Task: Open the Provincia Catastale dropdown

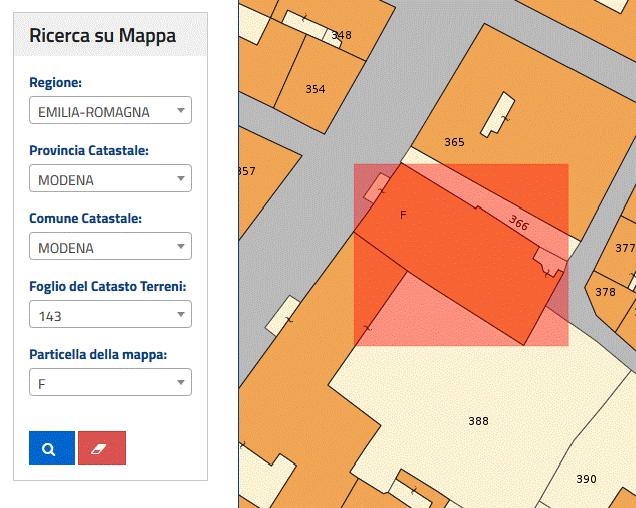Action: pyautogui.click(x=110, y=179)
